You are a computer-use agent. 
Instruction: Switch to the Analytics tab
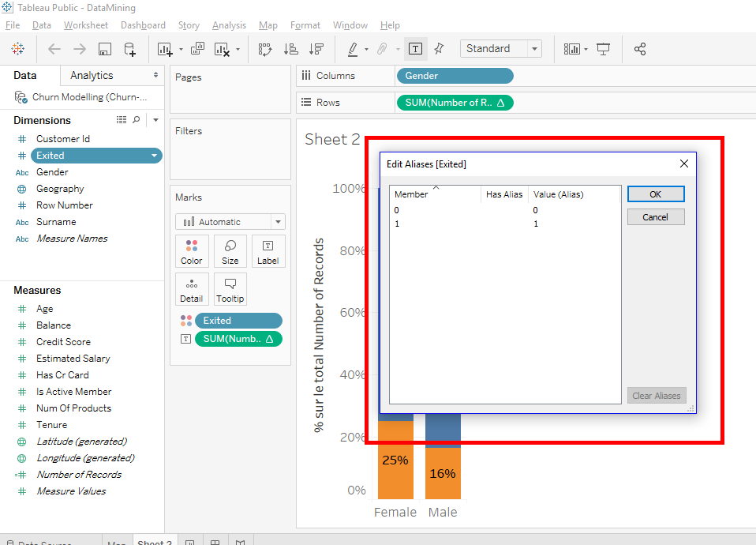(x=92, y=76)
